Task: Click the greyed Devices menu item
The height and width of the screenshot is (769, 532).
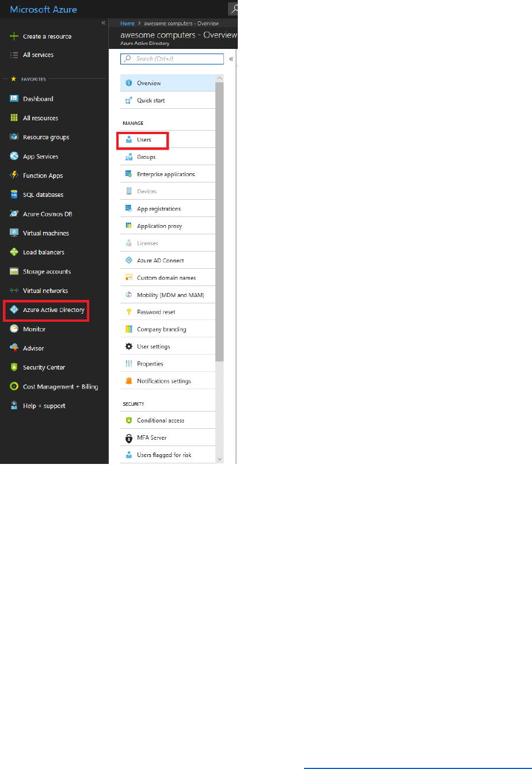Action: coord(168,191)
